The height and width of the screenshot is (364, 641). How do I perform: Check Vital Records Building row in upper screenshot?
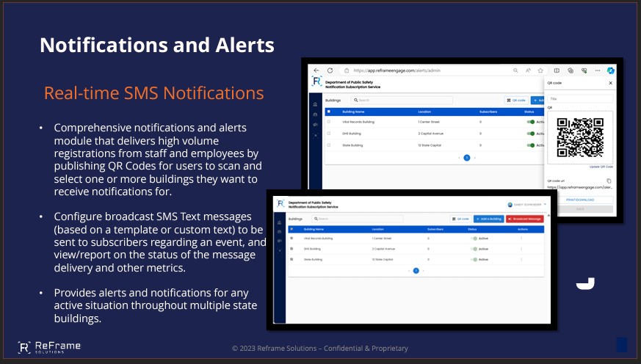pyautogui.click(x=329, y=122)
